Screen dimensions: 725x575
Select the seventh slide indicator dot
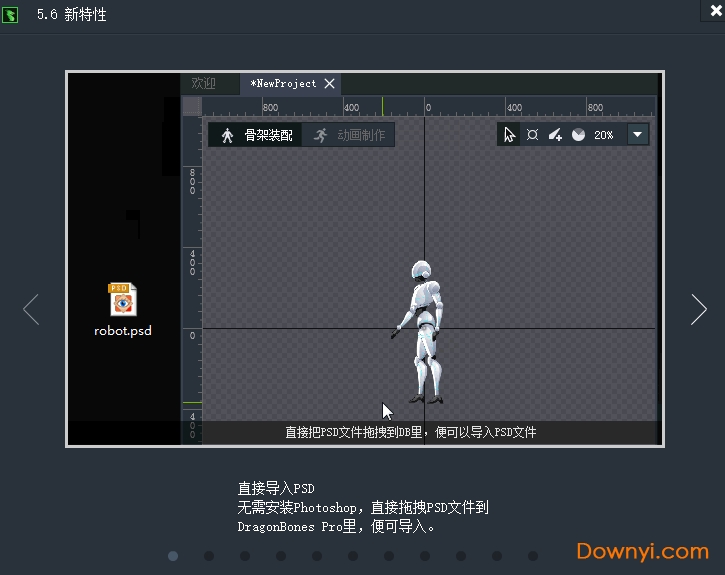tap(389, 556)
